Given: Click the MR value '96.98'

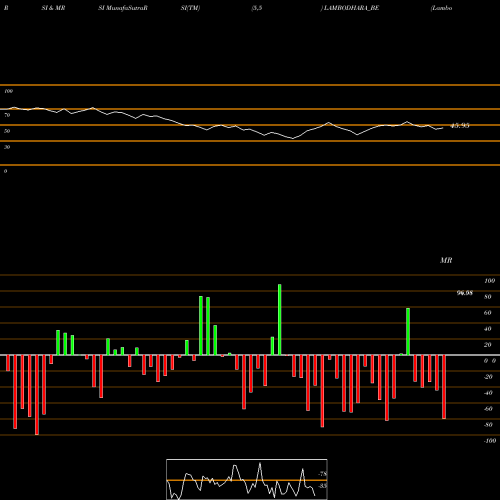Looking at the screenshot, I should click(x=465, y=293).
